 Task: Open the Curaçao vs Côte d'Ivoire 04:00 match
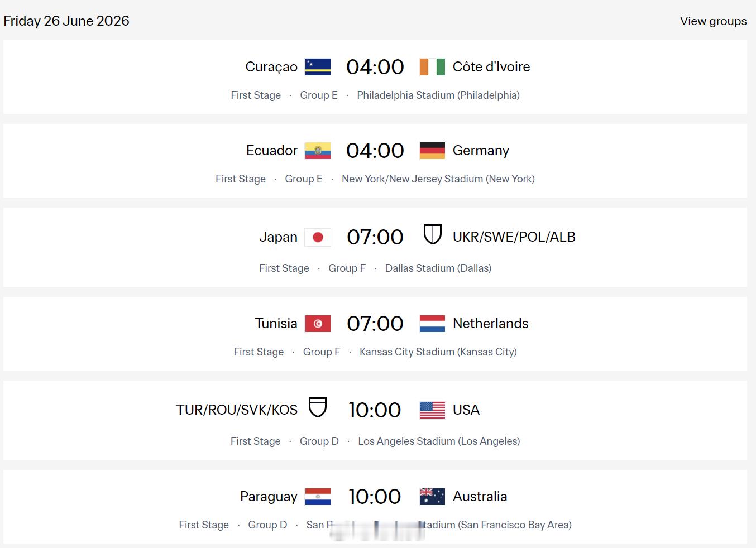pos(375,77)
